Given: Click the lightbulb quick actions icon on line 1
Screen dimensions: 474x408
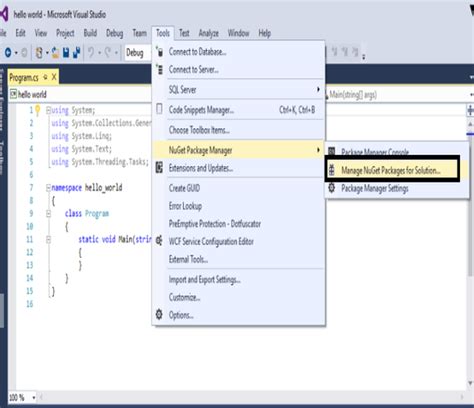Looking at the screenshot, I should [38, 110].
